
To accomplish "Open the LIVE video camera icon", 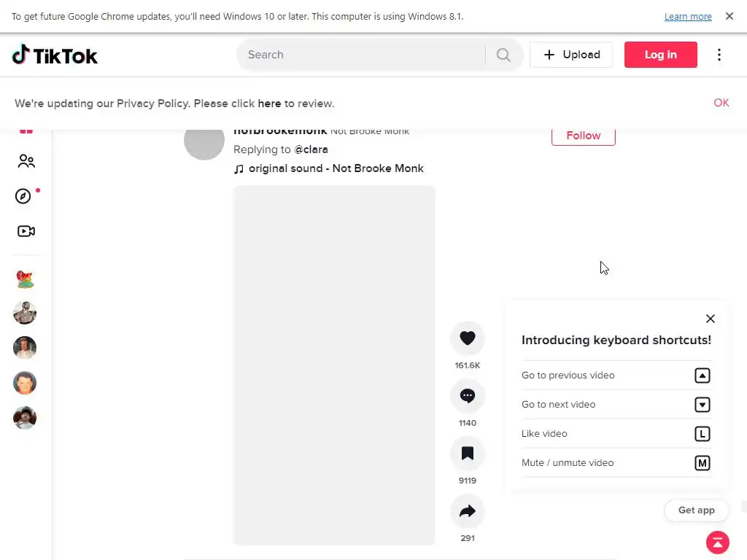I will [26, 231].
